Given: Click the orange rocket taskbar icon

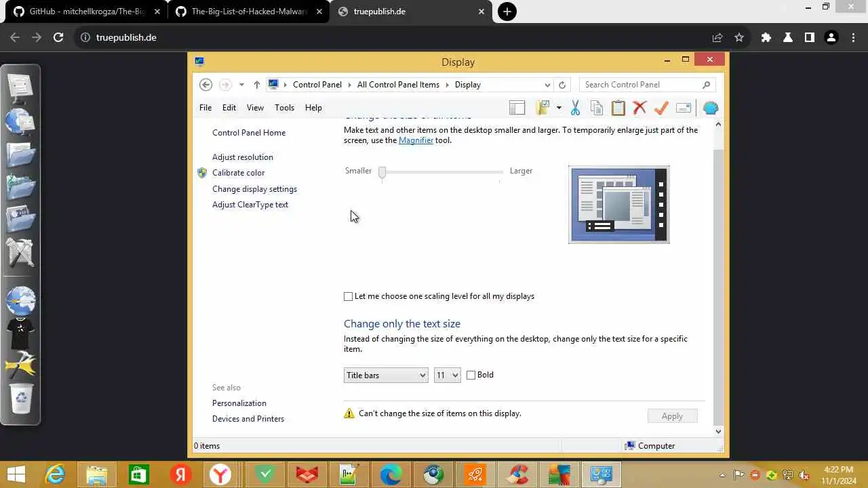Looking at the screenshot, I should tap(475, 474).
